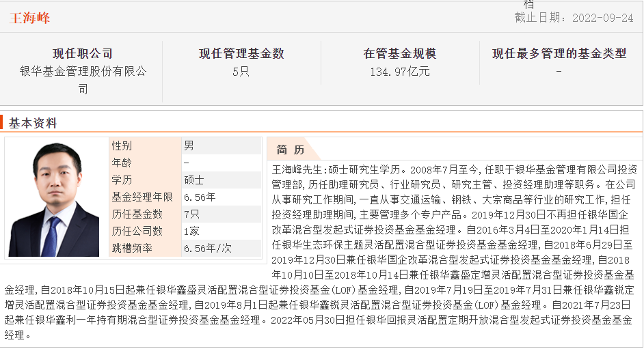Select the 简历 tab
Image resolution: width=644 pixels, height=349 pixels.
click(291, 150)
